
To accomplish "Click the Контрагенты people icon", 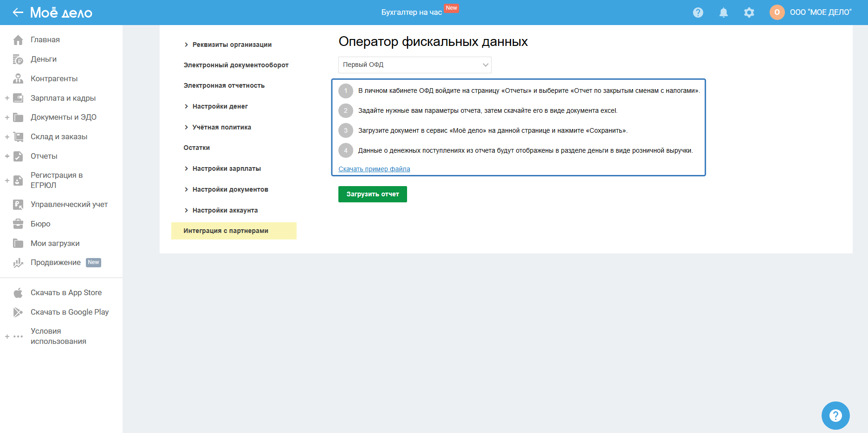I will (x=18, y=79).
